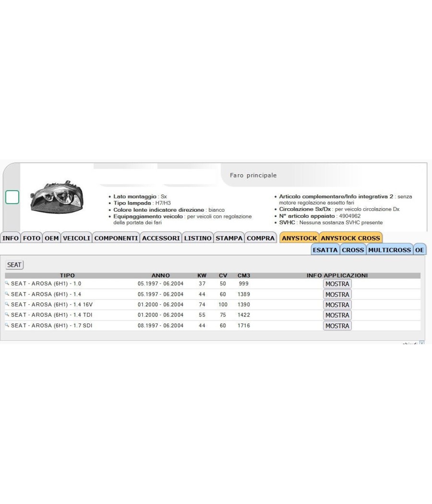Click the Tipo lampada H7/H3 entry
This screenshot has height=504, width=432.
[x=142, y=203]
